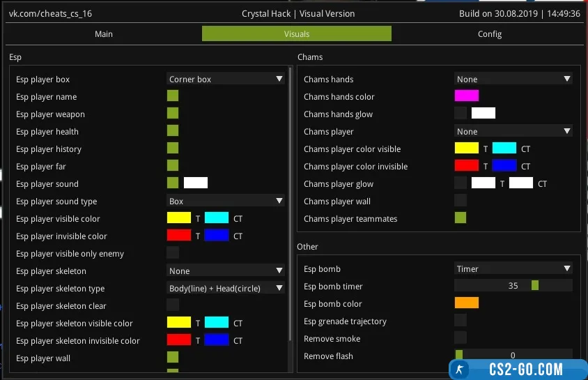Select the Visuals tab
The height and width of the screenshot is (380, 588).
[297, 33]
